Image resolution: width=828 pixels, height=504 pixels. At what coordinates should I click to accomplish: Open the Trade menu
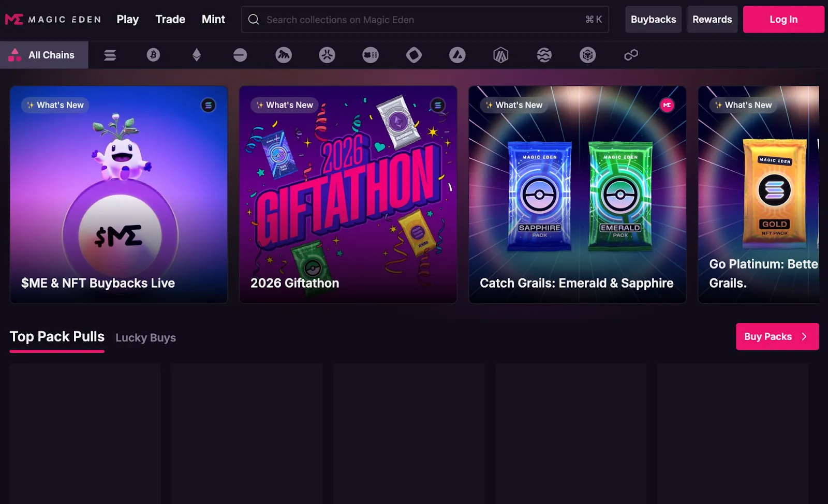click(x=170, y=19)
